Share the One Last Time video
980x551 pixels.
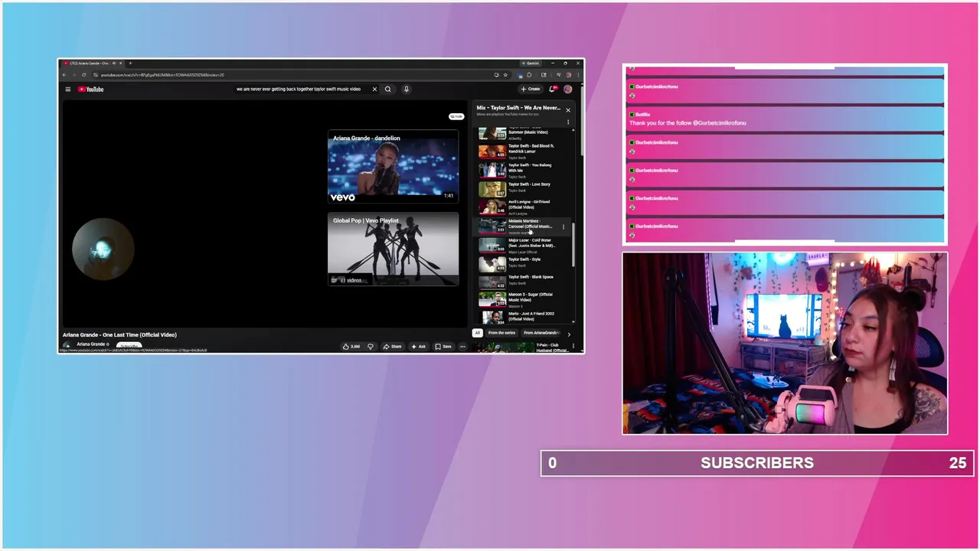point(392,347)
